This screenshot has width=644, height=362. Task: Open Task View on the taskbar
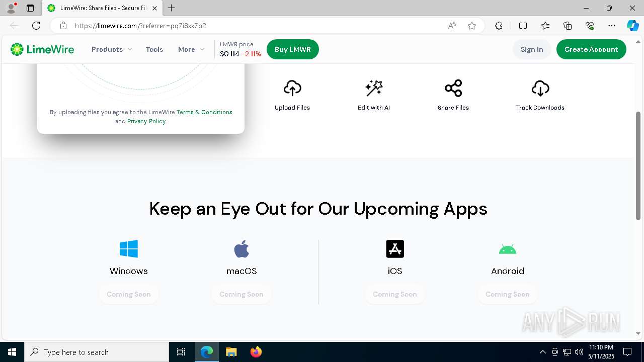pos(181,352)
